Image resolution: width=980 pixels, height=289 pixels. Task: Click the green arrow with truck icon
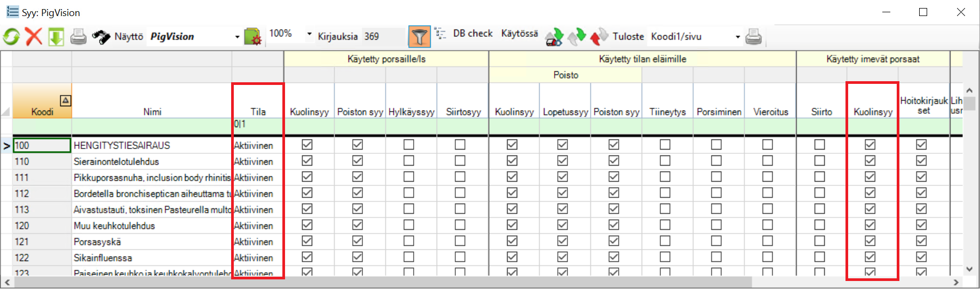pos(554,37)
